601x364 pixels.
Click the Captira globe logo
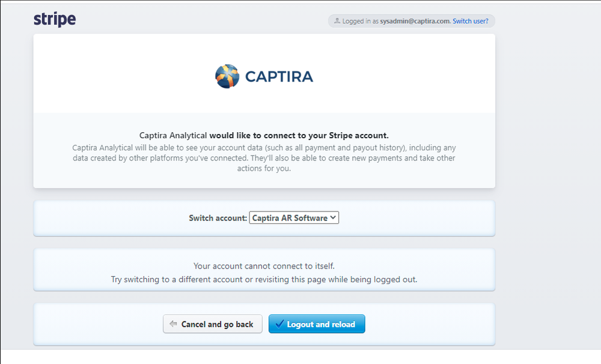[227, 76]
